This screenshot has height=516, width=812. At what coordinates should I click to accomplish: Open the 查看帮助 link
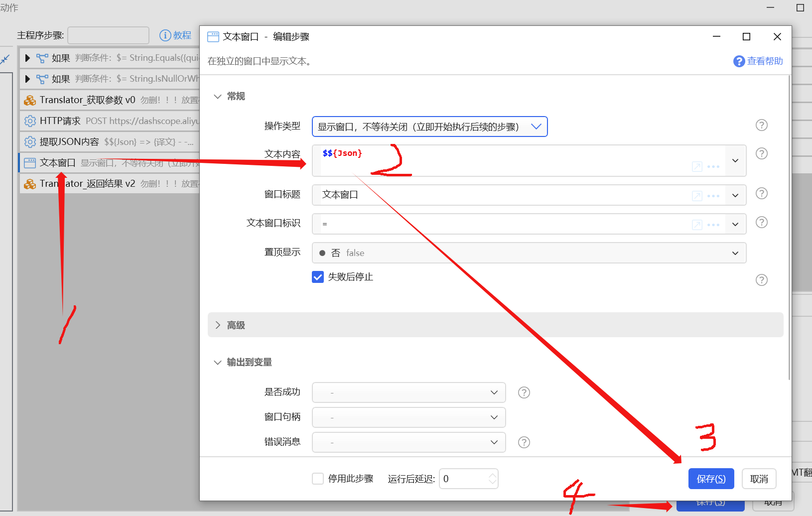(x=758, y=61)
